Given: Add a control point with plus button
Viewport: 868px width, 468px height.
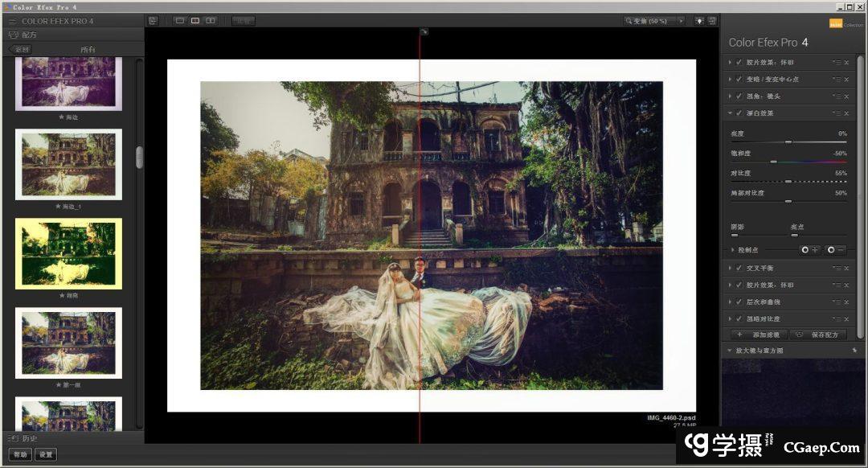Looking at the screenshot, I should tap(809, 250).
